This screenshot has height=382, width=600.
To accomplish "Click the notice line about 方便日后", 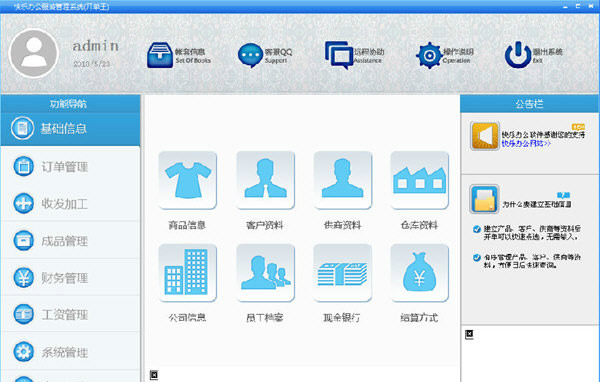I will click(532, 261).
